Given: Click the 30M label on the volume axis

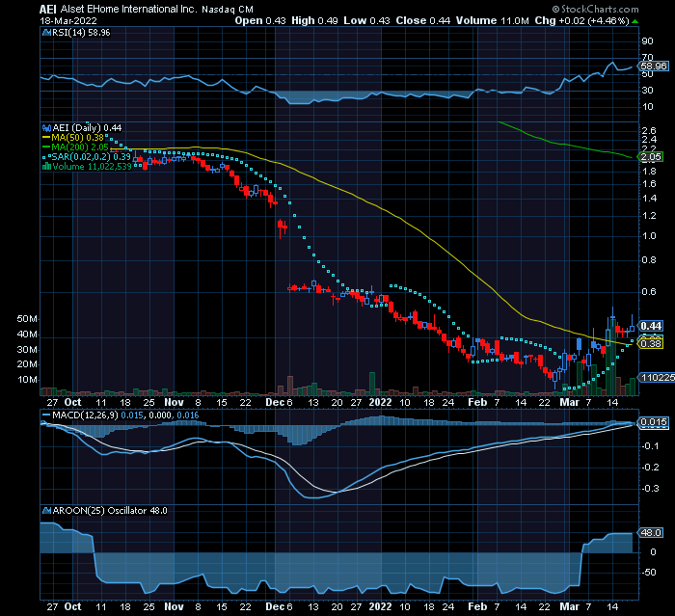Looking at the screenshot, I should click(x=27, y=350).
